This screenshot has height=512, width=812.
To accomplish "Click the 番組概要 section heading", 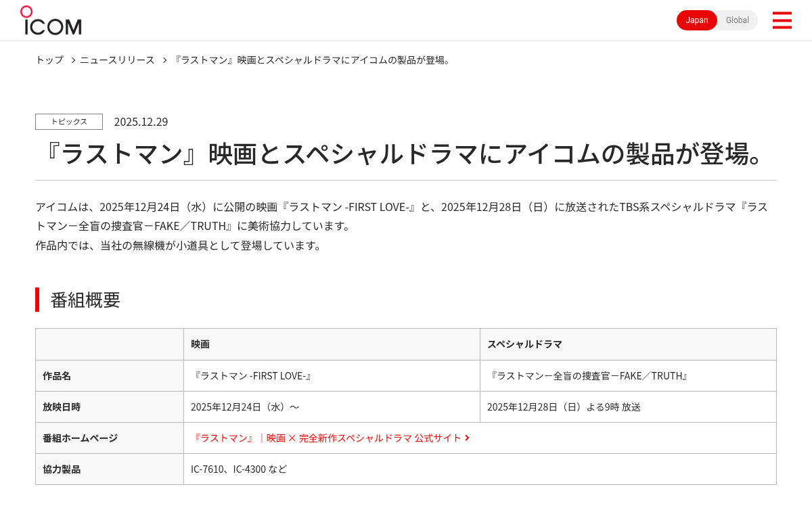I will pyautogui.click(x=85, y=300).
